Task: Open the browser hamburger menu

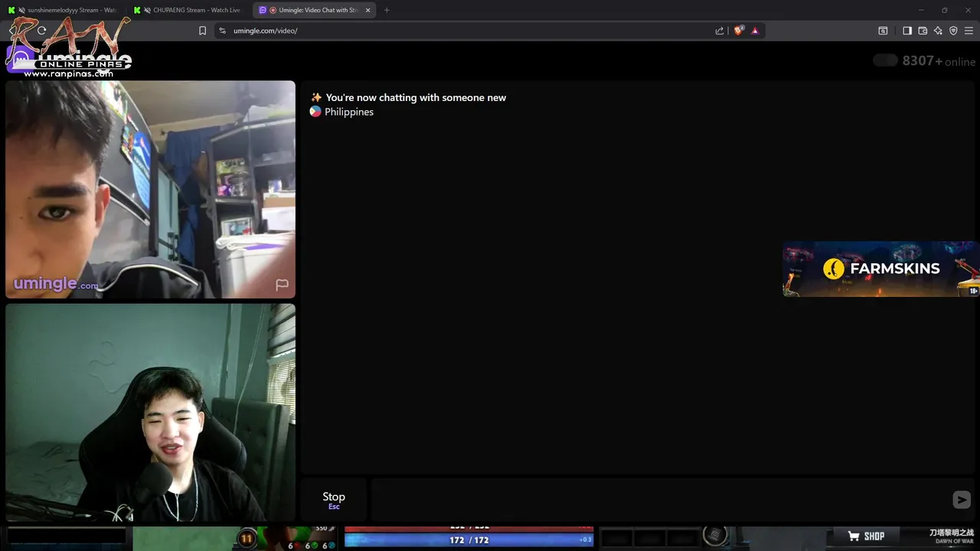Action: [969, 31]
